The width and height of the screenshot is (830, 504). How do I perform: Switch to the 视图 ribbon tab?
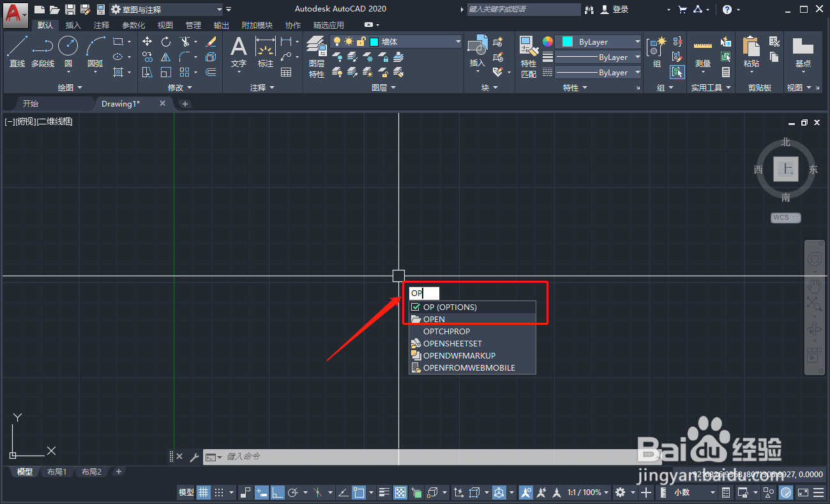point(165,25)
